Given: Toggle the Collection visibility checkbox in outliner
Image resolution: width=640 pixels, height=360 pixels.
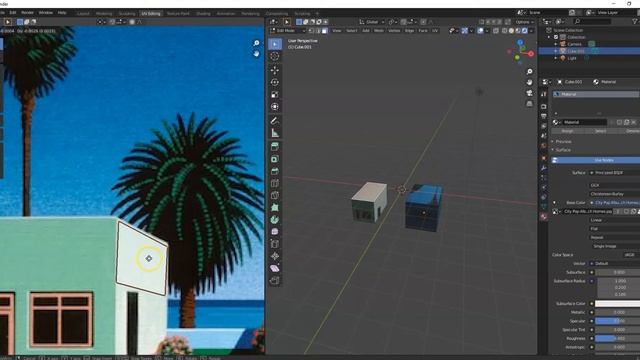Looking at the screenshot, I should pos(556,37).
